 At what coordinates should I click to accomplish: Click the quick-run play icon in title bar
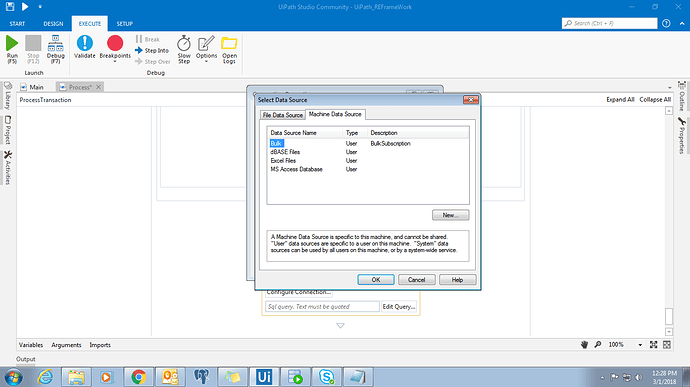coord(25,7)
